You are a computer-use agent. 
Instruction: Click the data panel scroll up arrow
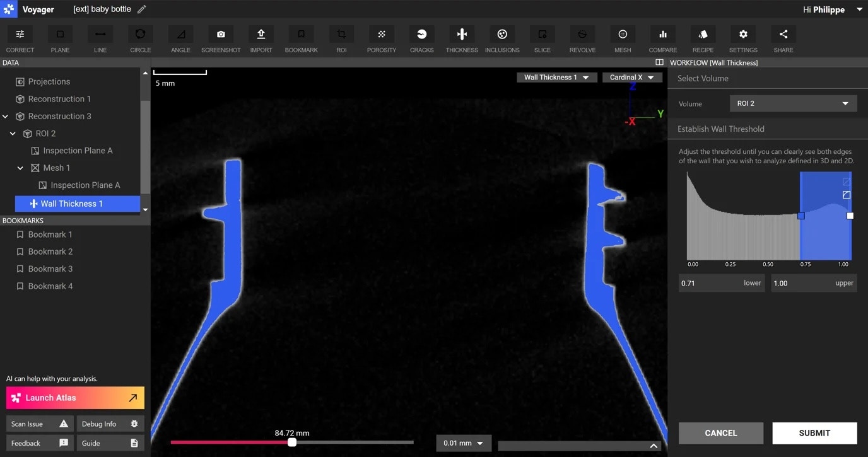(146, 73)
